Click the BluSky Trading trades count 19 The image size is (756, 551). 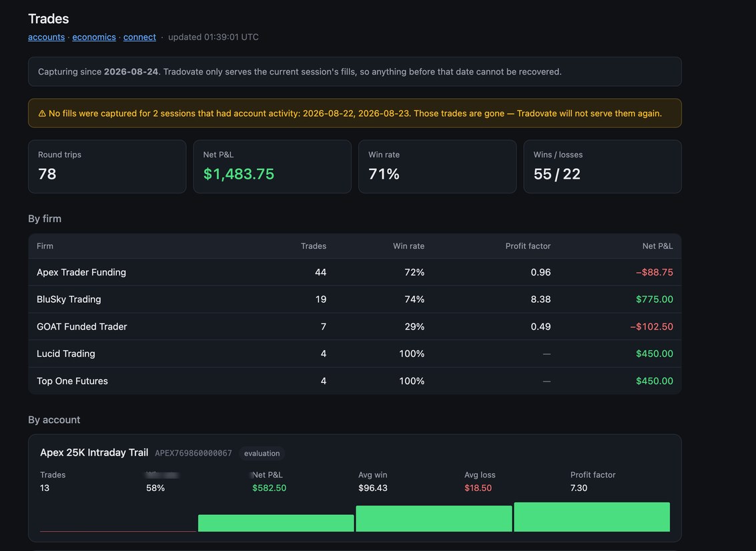[321, 300]
